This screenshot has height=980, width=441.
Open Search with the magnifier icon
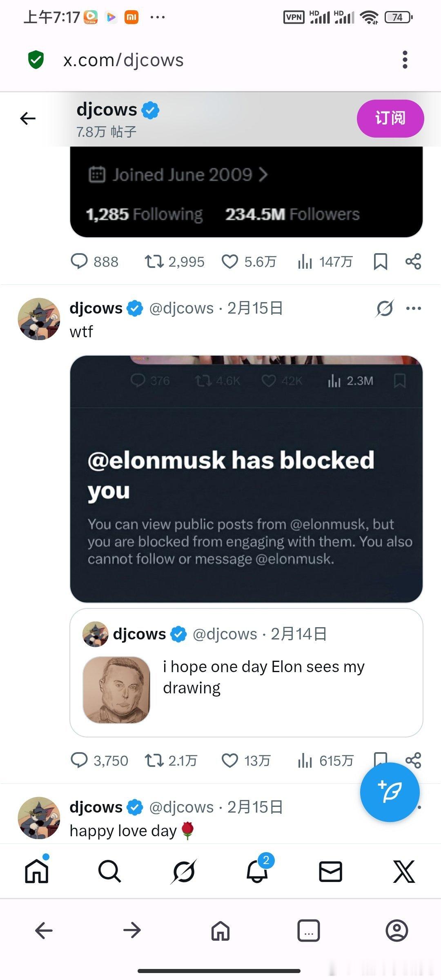pos(109,871)
